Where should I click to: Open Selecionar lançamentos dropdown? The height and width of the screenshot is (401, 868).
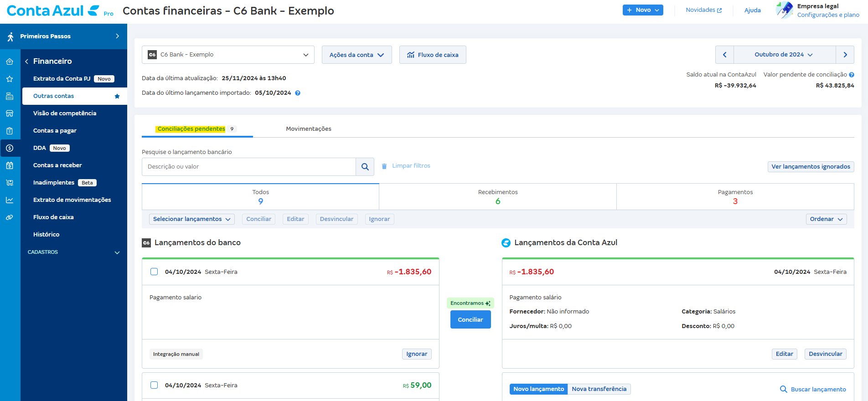[x=192, y=219]
